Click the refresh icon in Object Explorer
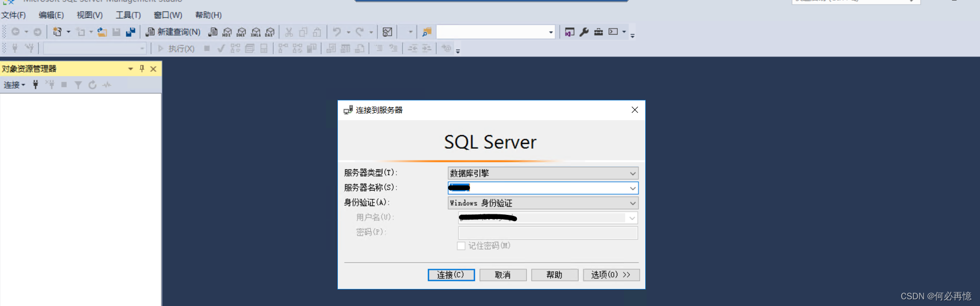 (93, 85)
